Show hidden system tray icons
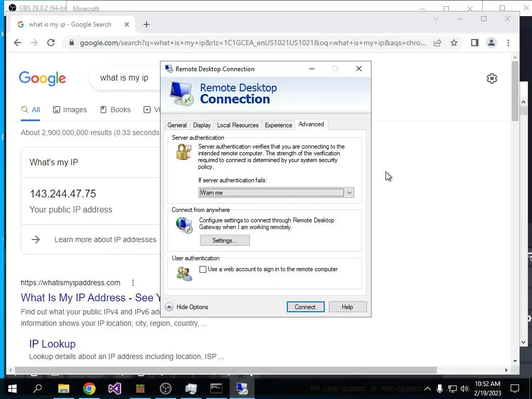Screen dimensions: 532x399 (x=428, y=389)
